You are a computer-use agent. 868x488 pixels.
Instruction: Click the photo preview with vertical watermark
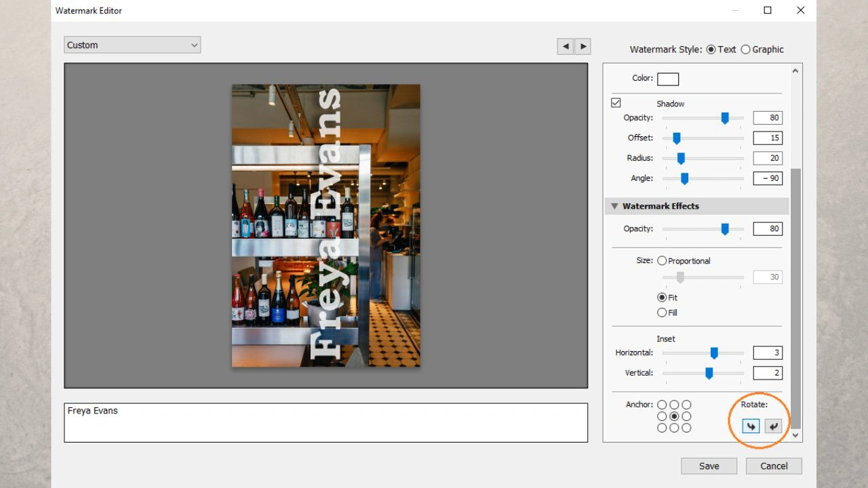click(326, 226)
